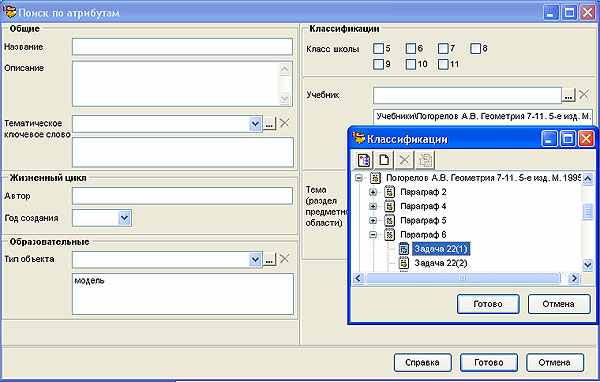Click the tree horizontal scrollbar left arrow

(358, 278)
